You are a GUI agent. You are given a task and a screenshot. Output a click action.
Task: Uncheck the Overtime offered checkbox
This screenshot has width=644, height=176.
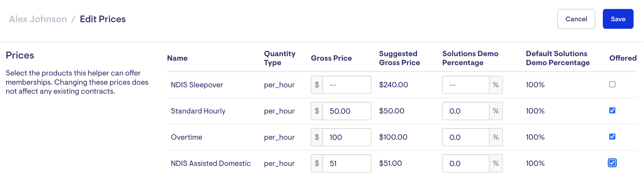612,137
